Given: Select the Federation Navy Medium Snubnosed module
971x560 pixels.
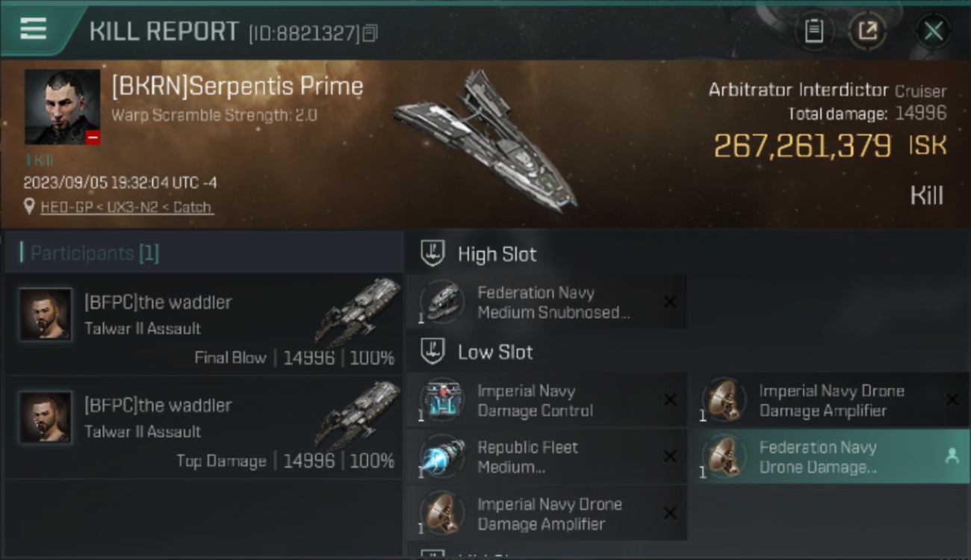Looking at the screenshot, I should (x=546, y=302).
